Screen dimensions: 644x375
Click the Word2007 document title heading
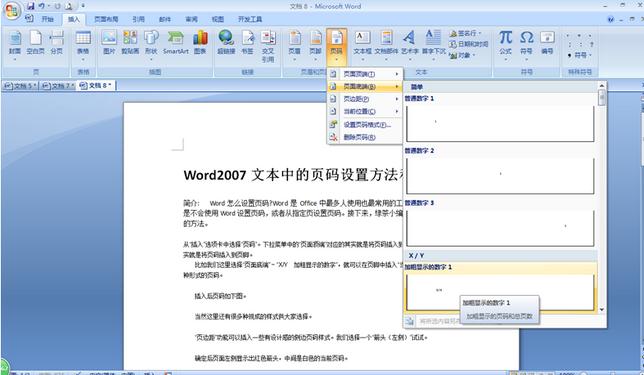tap(294, 175)
